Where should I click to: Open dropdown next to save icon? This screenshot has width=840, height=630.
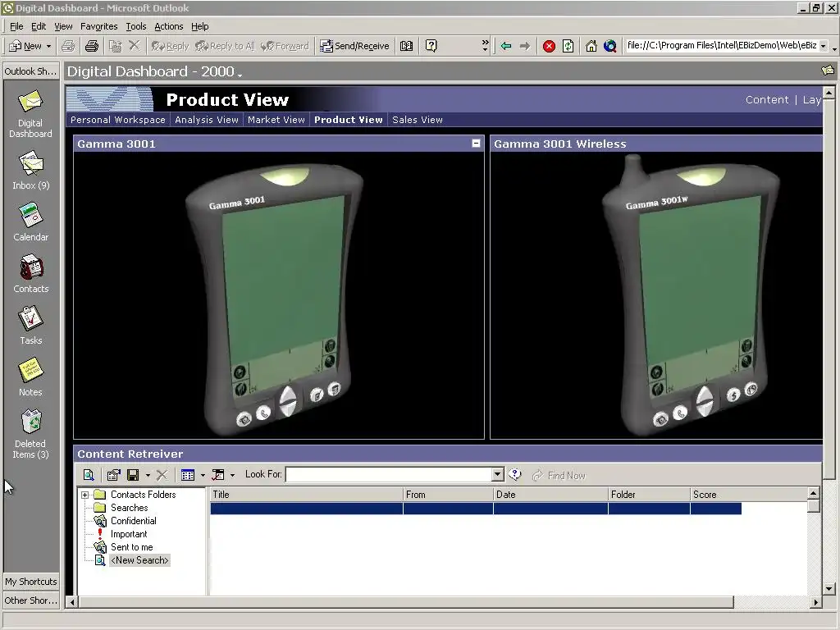(x=148, y=475)
